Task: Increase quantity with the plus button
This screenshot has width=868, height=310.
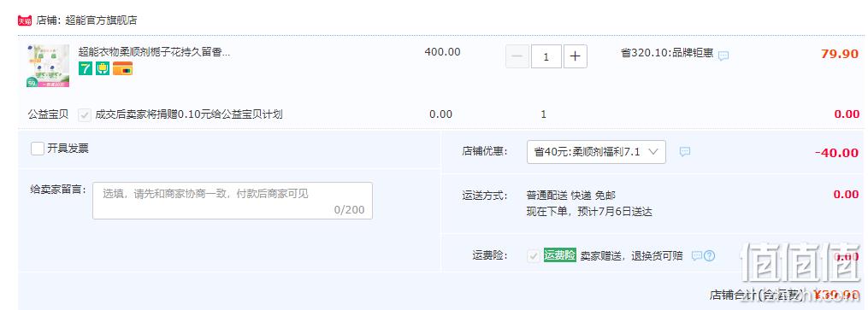Action: point(576,56)
